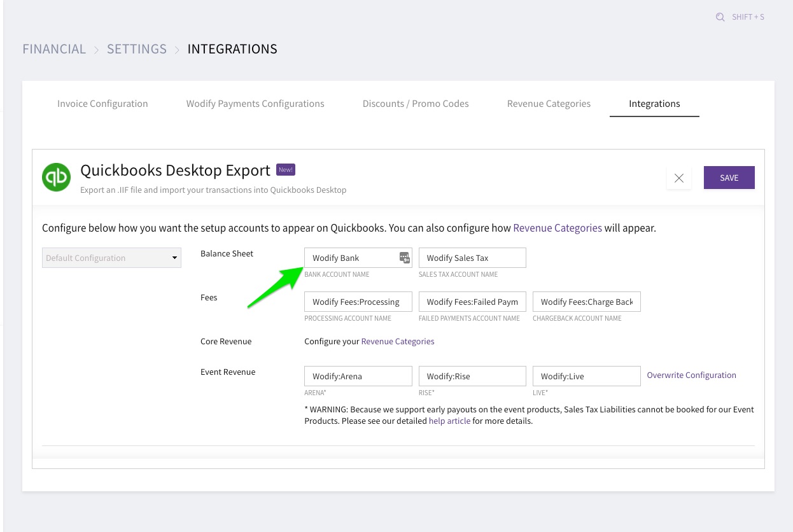Open the help article link
This screenshot has height=532, width=793.
[x=449, y=421]
